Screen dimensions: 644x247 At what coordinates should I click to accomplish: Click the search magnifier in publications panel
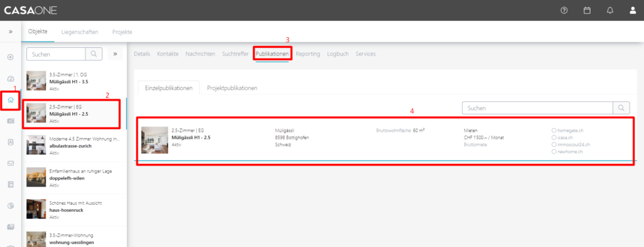[621, 108]
